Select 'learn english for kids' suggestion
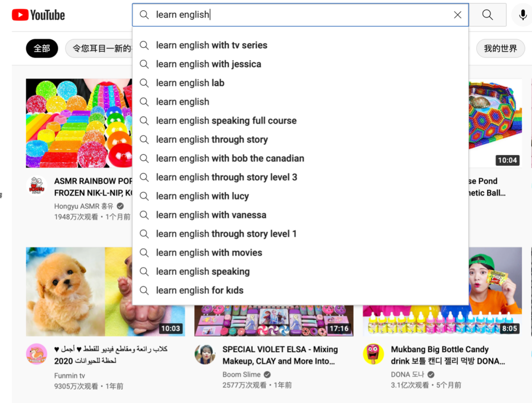 199,290
